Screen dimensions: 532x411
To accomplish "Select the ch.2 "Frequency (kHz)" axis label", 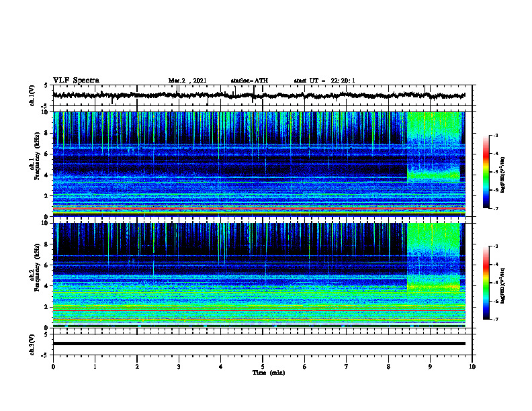I will 37,267.
